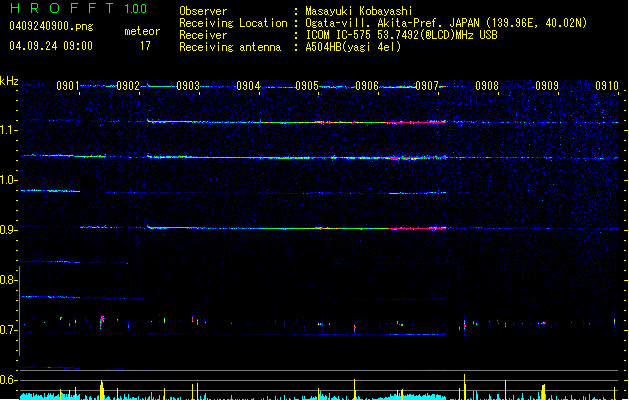Click the 0908 time marker

click(x=487, y=87)
